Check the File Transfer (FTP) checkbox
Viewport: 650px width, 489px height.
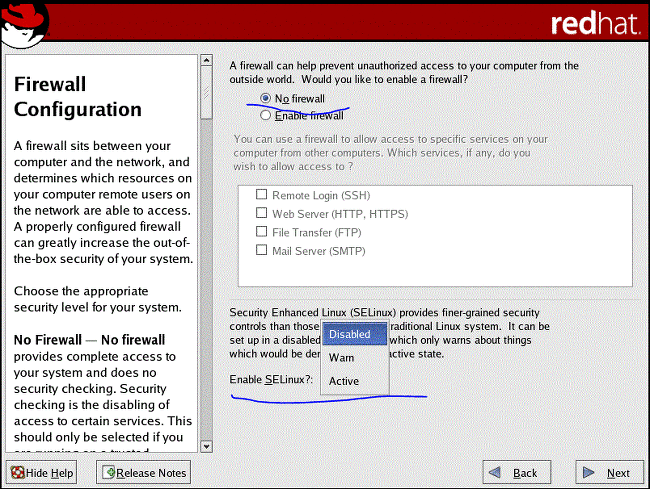pyautogui.click(x=261, y=232)
